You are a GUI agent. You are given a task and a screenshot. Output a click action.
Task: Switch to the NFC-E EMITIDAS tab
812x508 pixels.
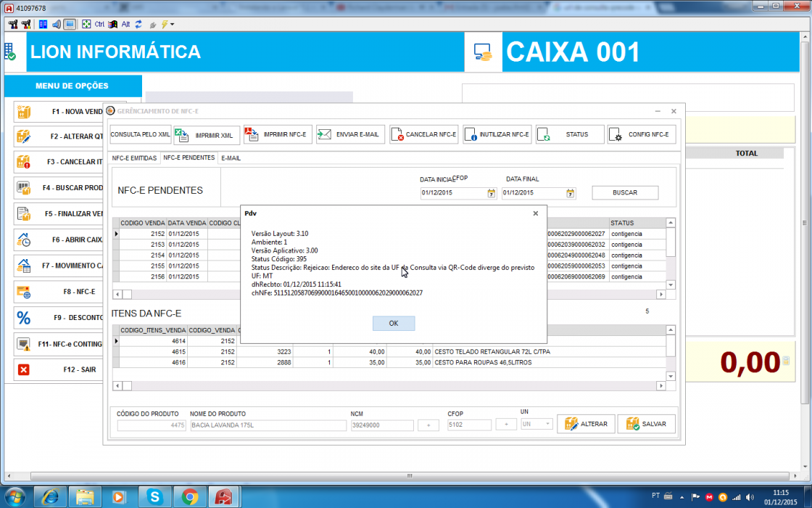coord(134,158)
